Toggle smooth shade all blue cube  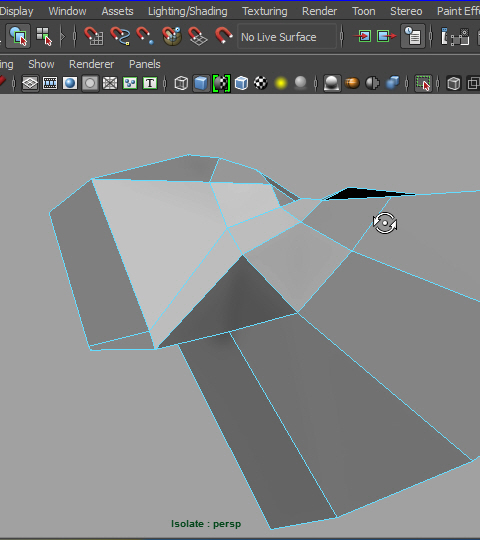point(201,83)
